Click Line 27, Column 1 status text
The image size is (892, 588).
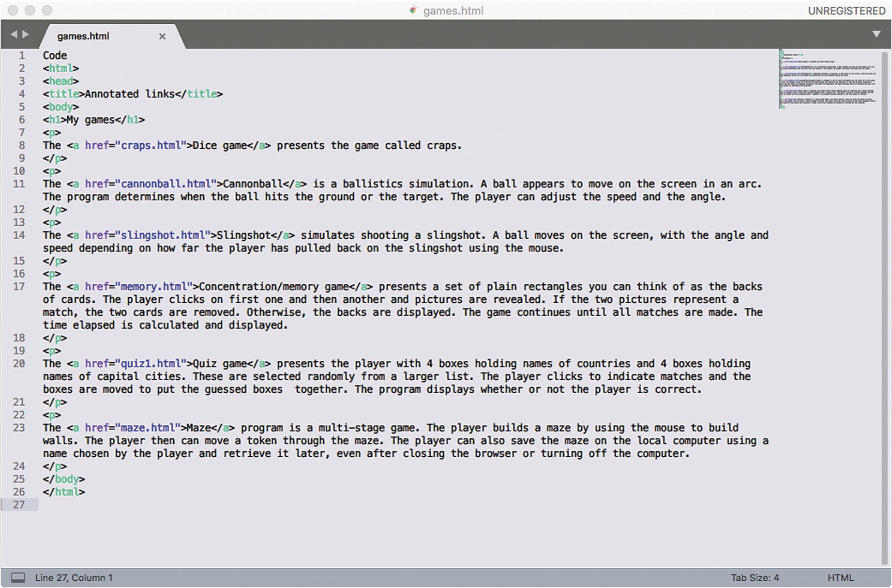74,578
